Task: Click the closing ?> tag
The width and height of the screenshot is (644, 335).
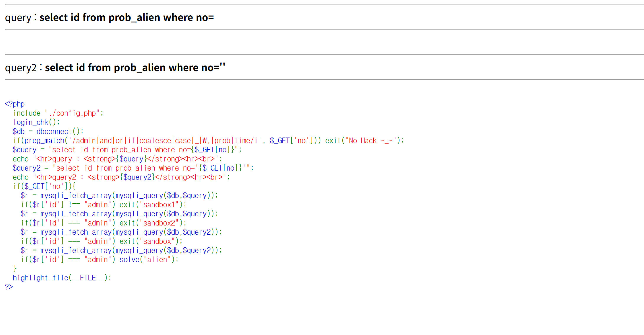Action: point(9,287)
